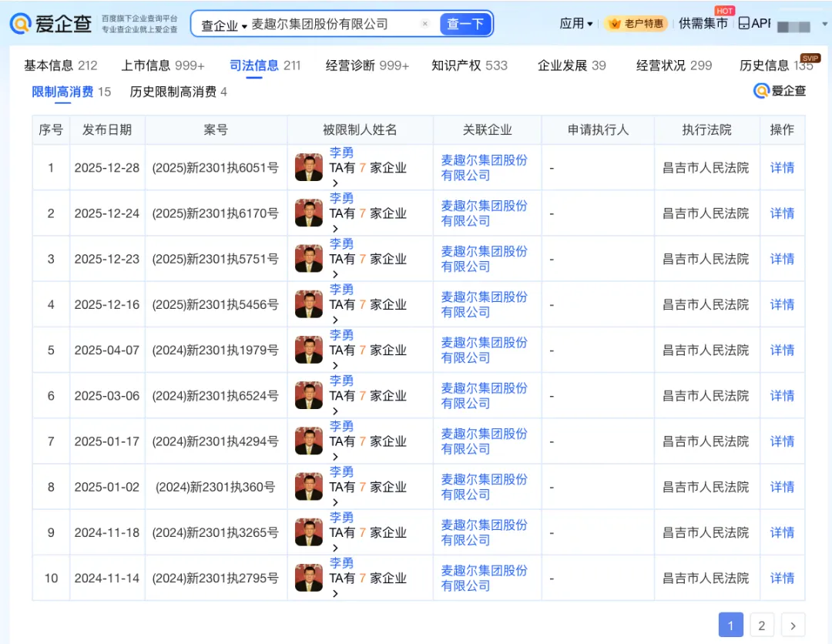Select the 司法信息 tab

[x=265, y=65]
